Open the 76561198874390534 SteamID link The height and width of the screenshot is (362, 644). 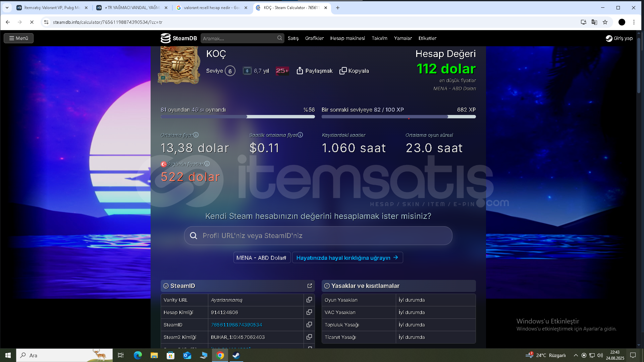pos(236,325)
